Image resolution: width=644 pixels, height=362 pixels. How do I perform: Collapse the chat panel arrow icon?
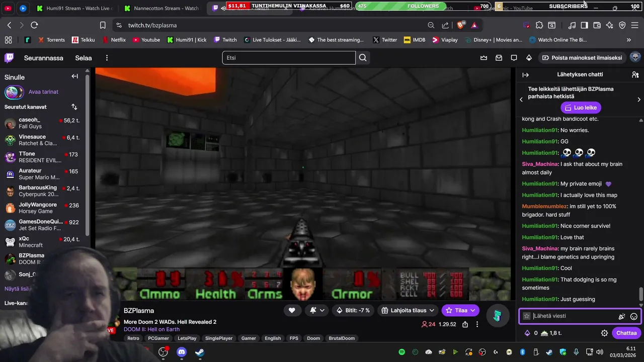pos(525,74)
